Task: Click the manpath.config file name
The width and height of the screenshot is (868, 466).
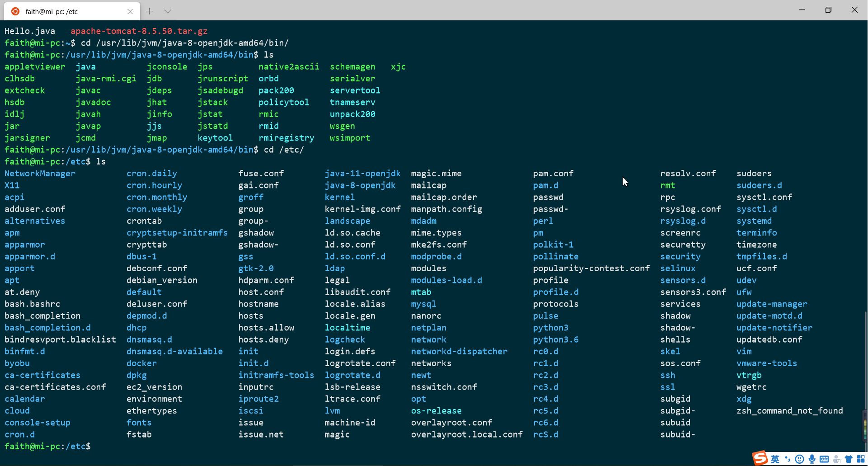Action: click(446, 209)
